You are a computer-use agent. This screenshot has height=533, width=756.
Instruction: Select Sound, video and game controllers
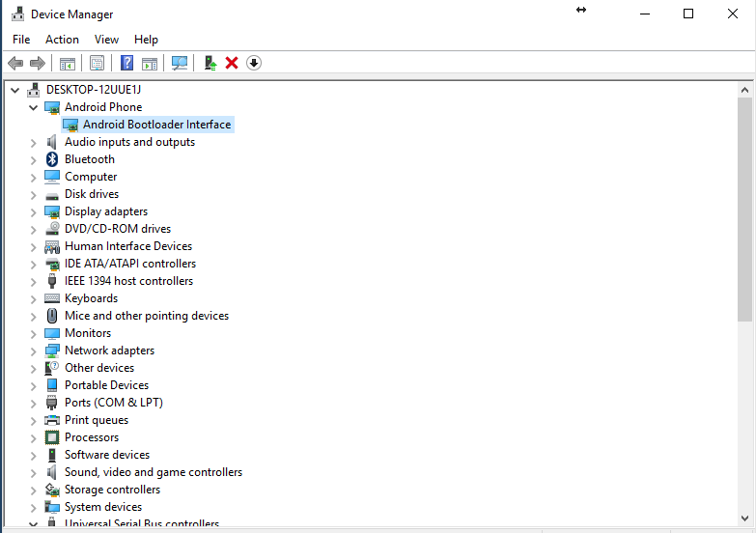tap(153, 472)
